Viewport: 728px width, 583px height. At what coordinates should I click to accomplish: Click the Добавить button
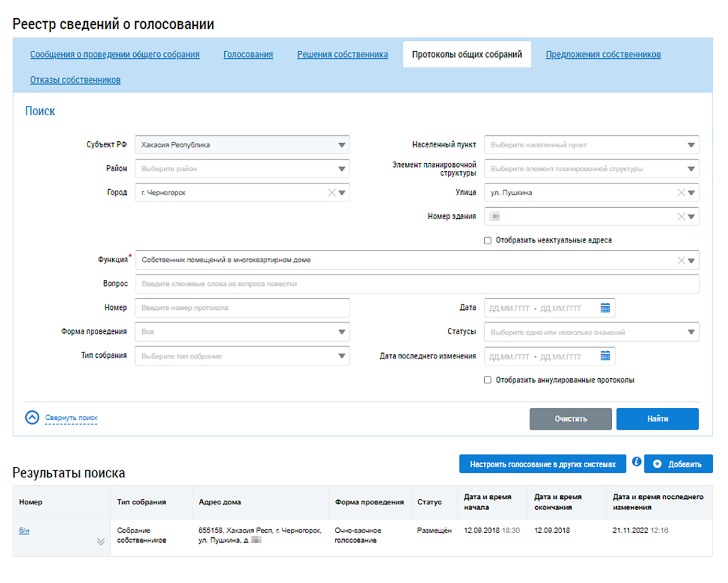(x=678, y=464)
